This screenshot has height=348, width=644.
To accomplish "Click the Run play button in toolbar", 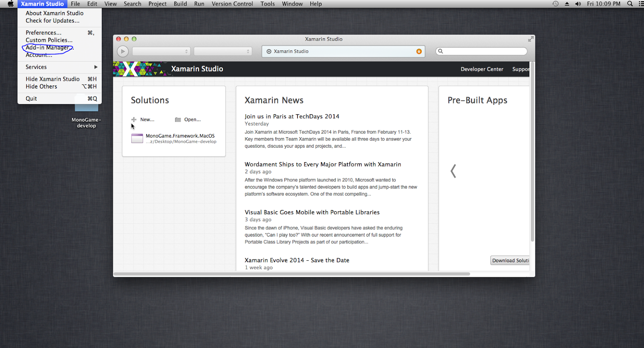I will (123, 51).
